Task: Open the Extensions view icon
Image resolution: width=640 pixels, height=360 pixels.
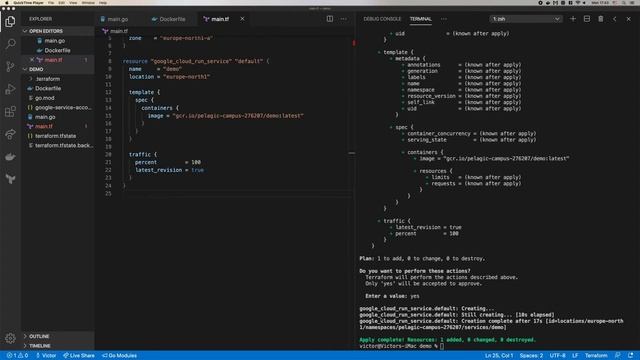Action: tap(10, 111)
